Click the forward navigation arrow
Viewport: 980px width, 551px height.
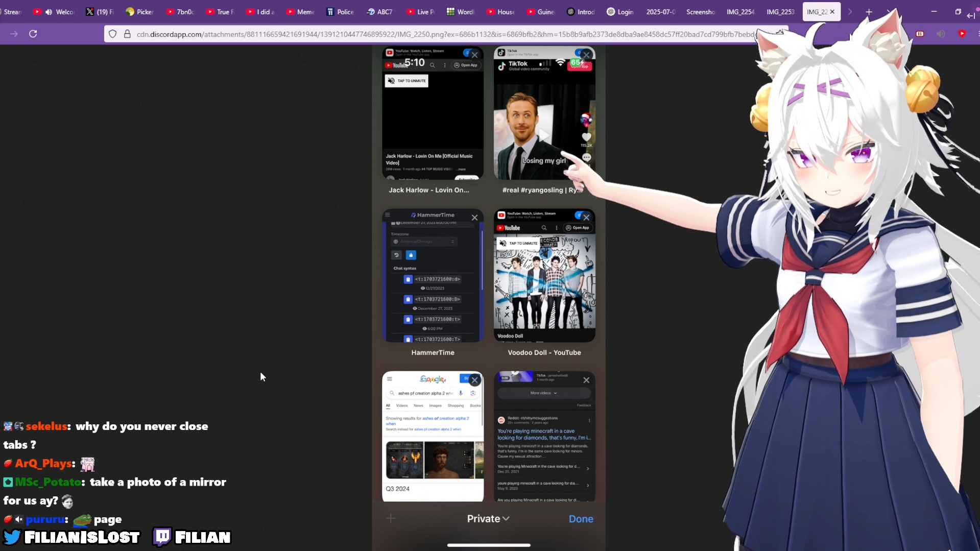coord(14,34)
